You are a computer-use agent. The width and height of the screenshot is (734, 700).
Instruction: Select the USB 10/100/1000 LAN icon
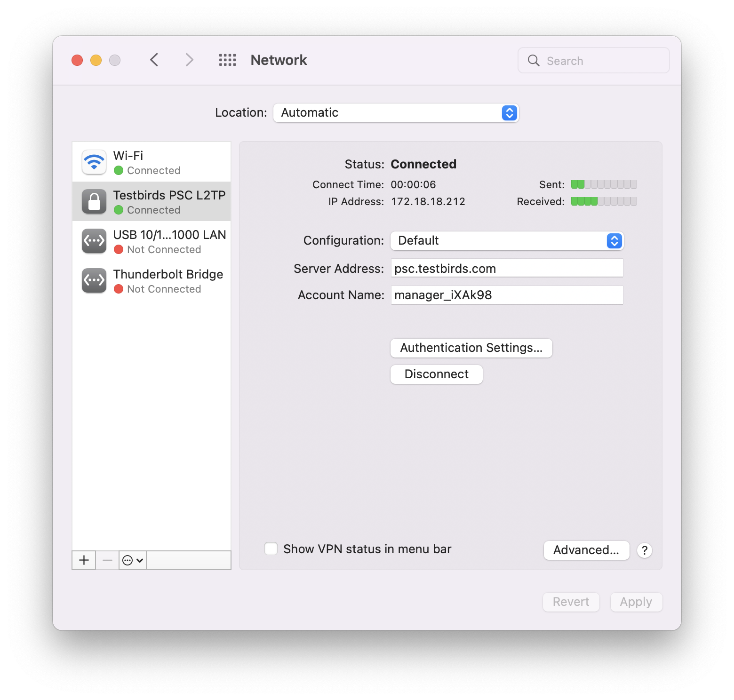click(x=94, y=241)
